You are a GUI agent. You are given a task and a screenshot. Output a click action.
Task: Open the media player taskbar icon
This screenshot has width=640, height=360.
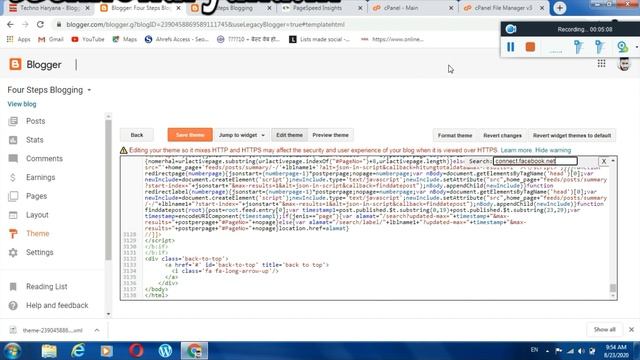point(107,351)
